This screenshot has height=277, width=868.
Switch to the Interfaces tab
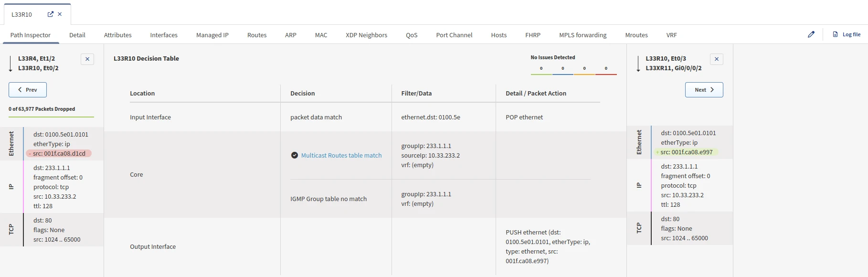pos(164,35)
